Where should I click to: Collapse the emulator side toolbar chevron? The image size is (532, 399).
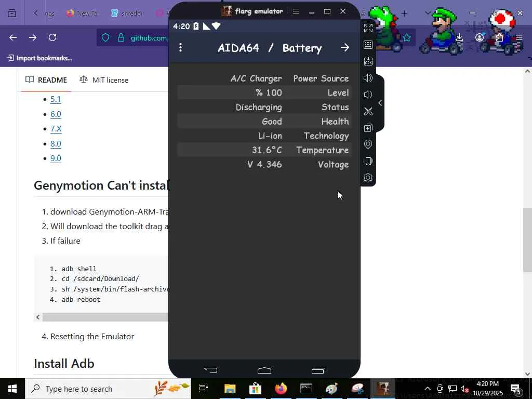[x=380, y=103]
